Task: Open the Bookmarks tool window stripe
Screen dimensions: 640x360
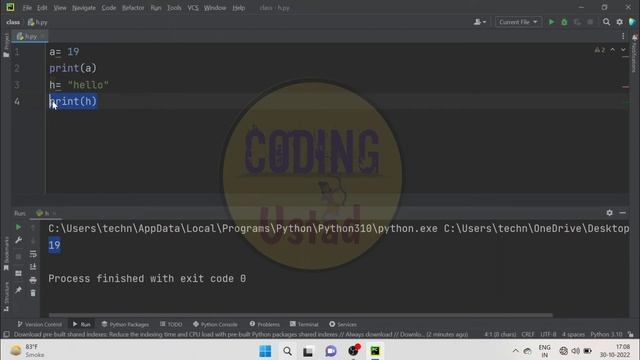Action: click(x=6, y=253)
